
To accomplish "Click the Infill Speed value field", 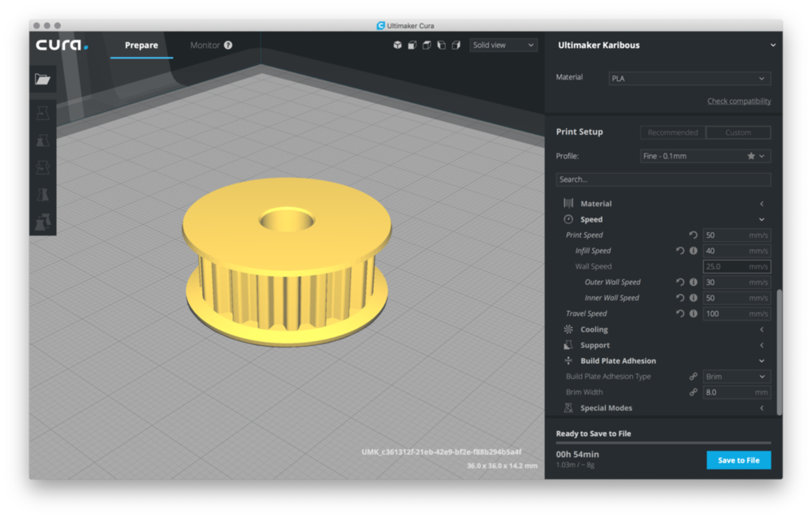I will [x=736, y=251].
